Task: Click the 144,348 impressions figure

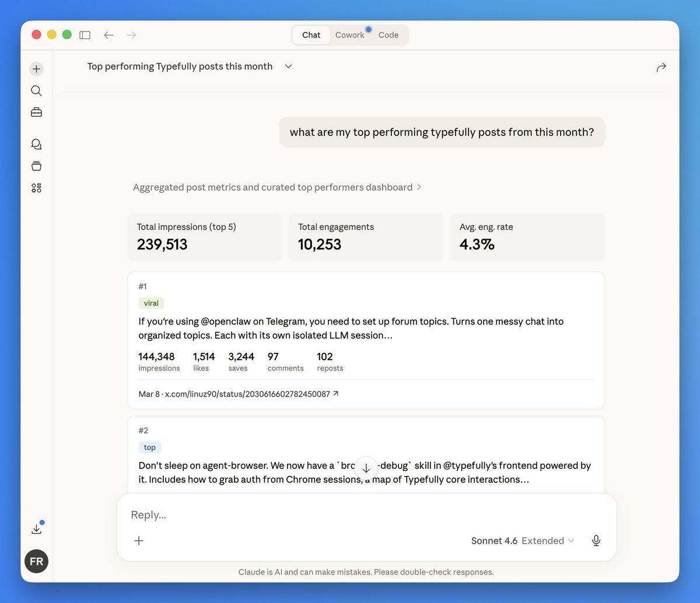Action: click(156, 356)
